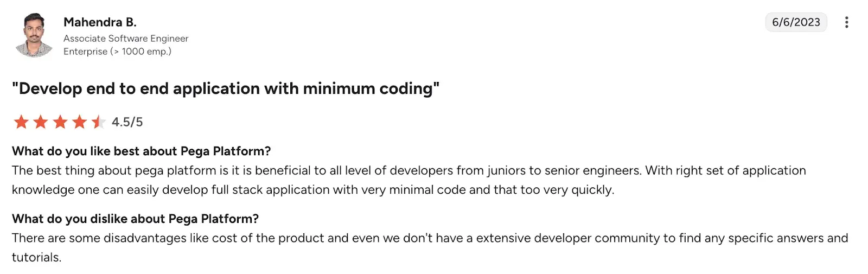
Task: Click the Associate Software Engineer job title
Action: click(126, 39)
